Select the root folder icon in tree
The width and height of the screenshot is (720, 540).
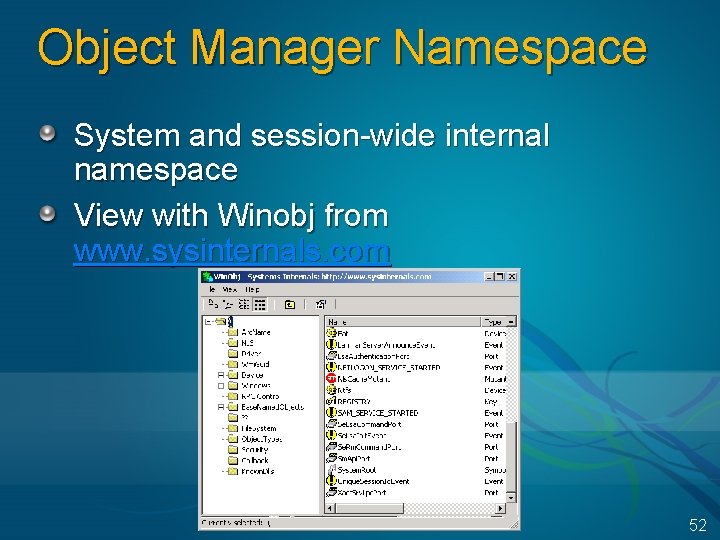pyautogui.click(x=221, y=321)
